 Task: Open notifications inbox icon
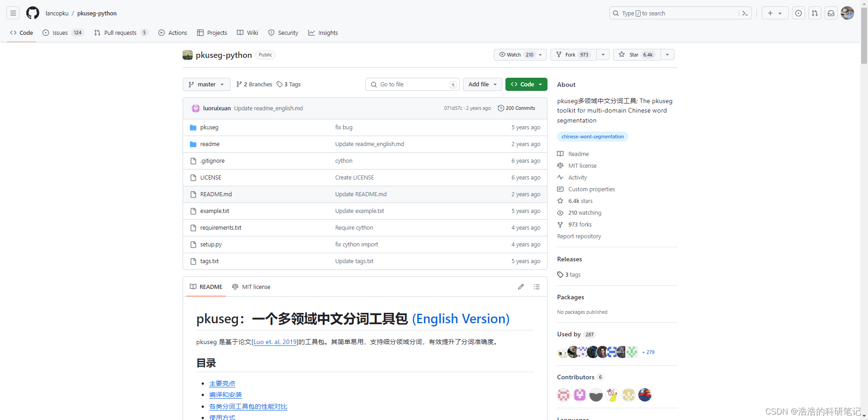pos(831,13)
